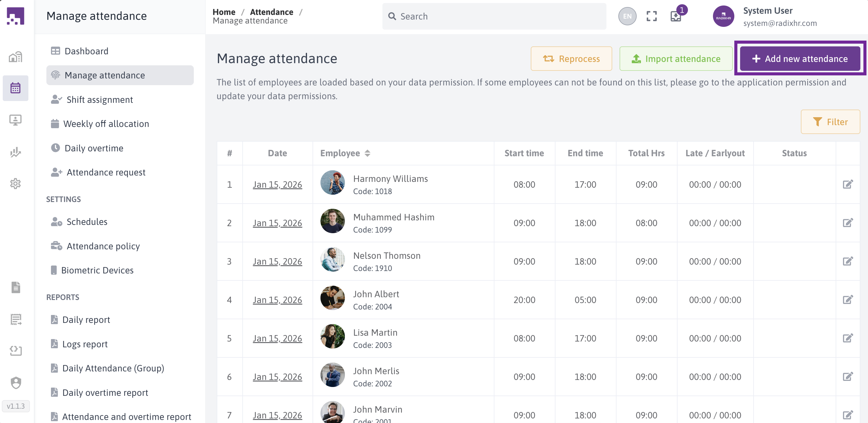Screen dimensions: 868x423
Task: Edit Lisa Martin's row with the pencil icon
Action: [x=848, y=338]
